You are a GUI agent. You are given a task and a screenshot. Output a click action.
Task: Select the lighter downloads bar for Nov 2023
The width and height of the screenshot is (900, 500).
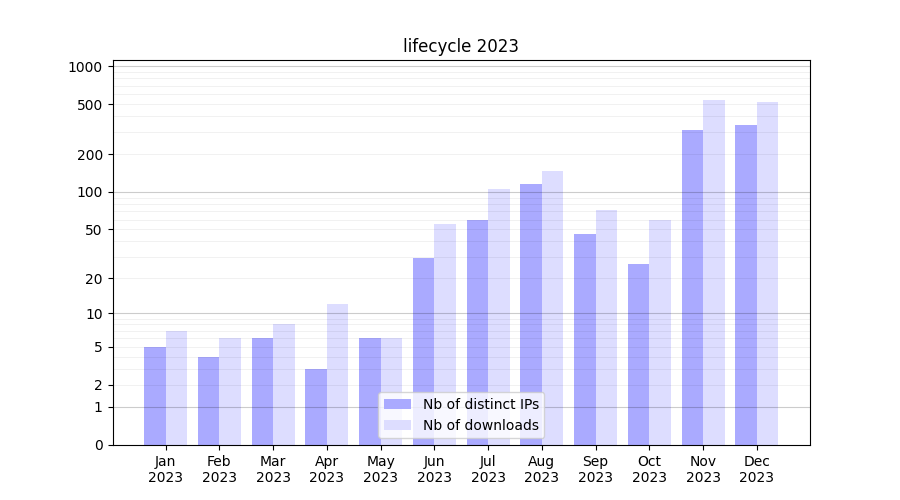pos(714,272)
